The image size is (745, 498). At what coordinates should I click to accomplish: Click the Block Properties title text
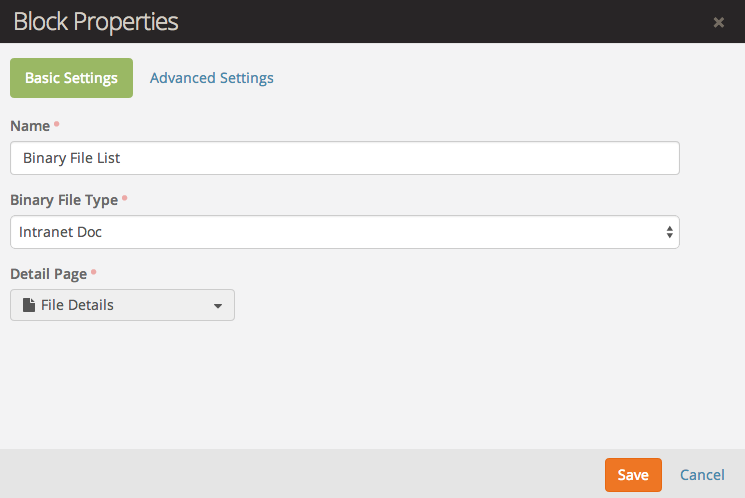tap(96, 21)
